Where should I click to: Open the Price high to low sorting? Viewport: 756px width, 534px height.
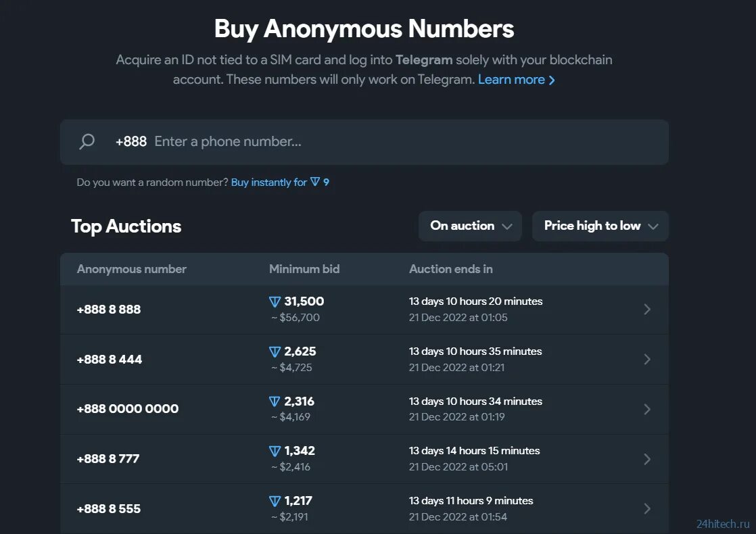[x=600, y=226]
